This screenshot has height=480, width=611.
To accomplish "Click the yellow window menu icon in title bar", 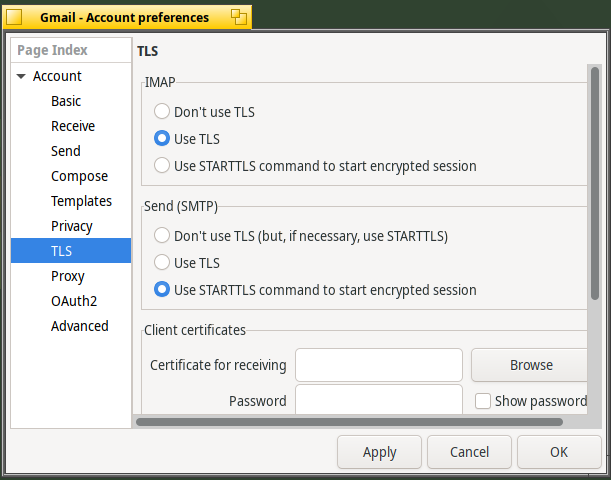I will tap(14, 17).
